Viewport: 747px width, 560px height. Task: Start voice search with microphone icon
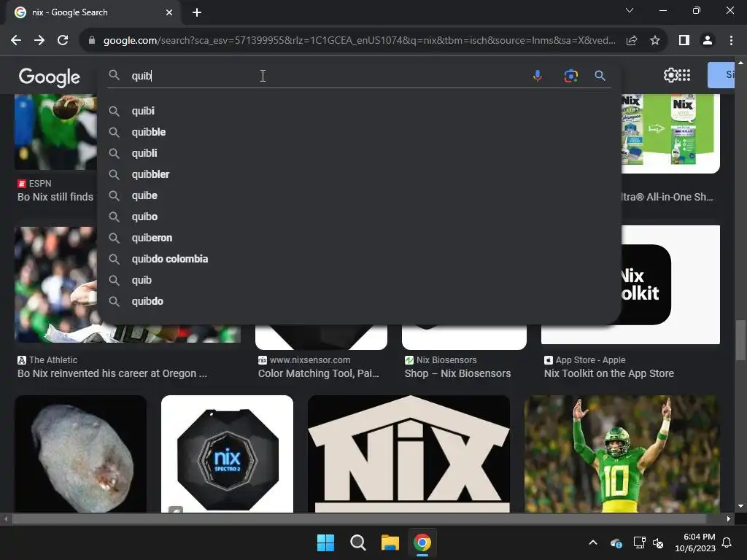tap(538, 76)
